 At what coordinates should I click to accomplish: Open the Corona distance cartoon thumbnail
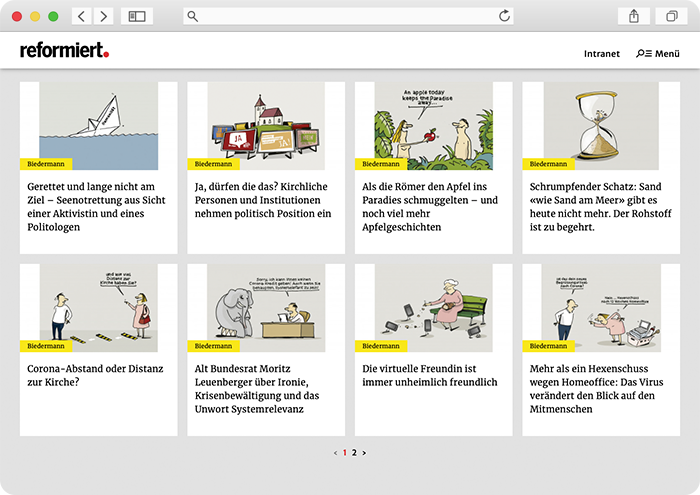click(99, 308)
